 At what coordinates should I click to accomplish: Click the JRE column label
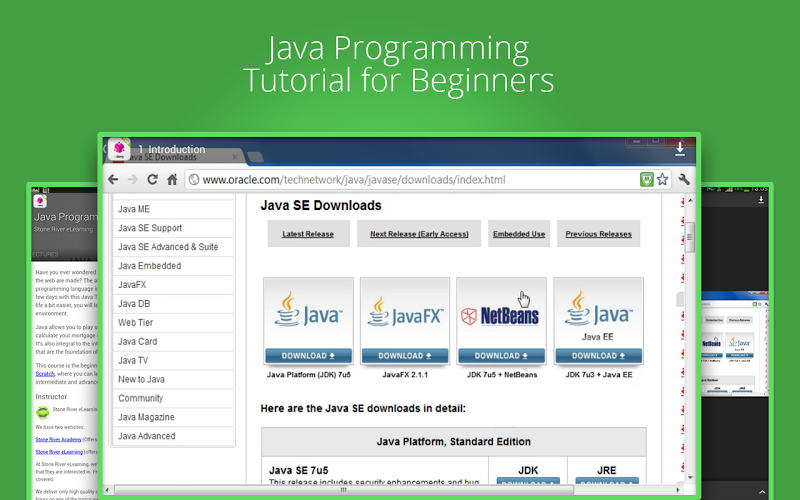[607, 470]
